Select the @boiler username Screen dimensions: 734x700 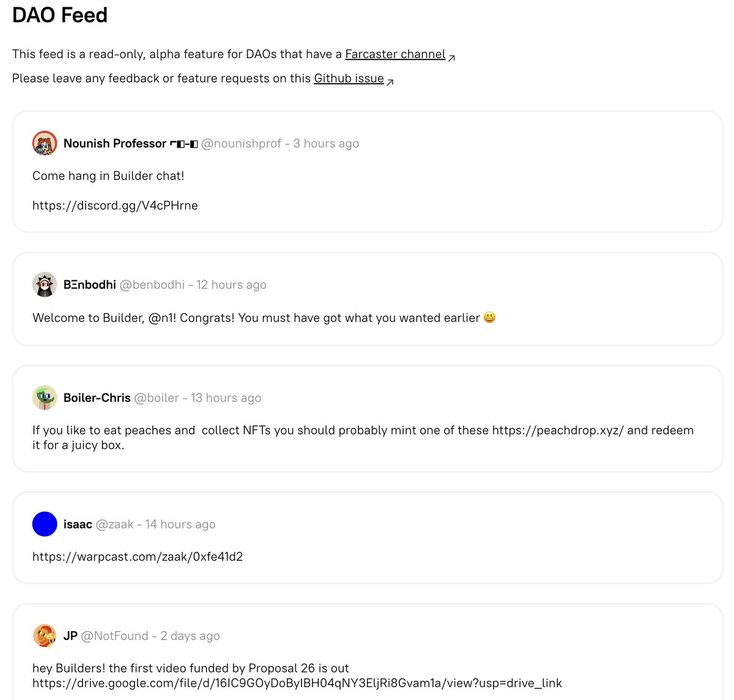point(156,398)
